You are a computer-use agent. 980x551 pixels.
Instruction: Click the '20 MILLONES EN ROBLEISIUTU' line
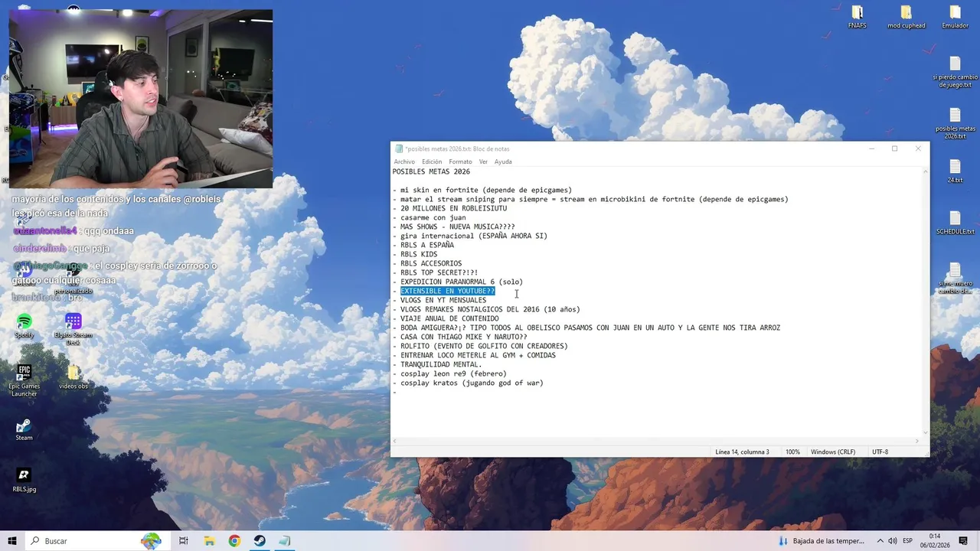[x=449, y=208]
